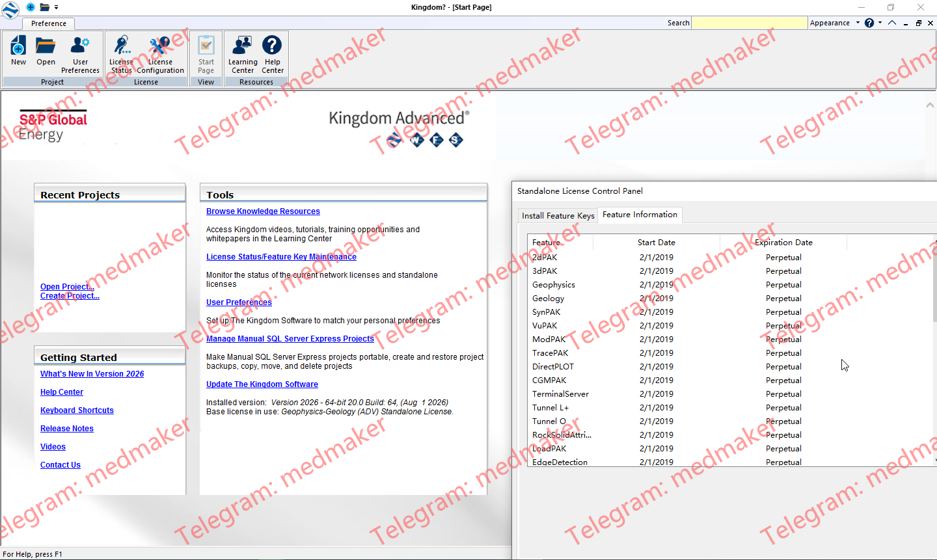Expand the arrow next to the help icon
Image resolution: width=937 pixels, height=560 pixels.
[880, 23]
